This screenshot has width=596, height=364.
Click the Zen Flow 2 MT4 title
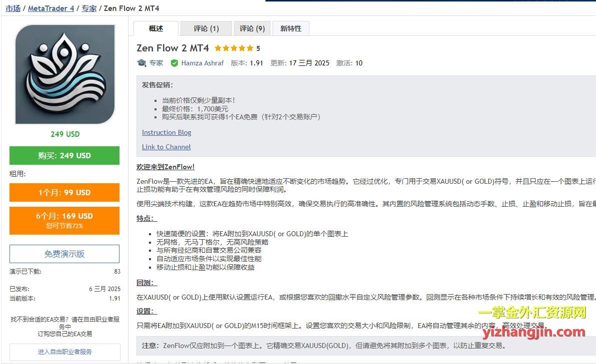point(172,48)
